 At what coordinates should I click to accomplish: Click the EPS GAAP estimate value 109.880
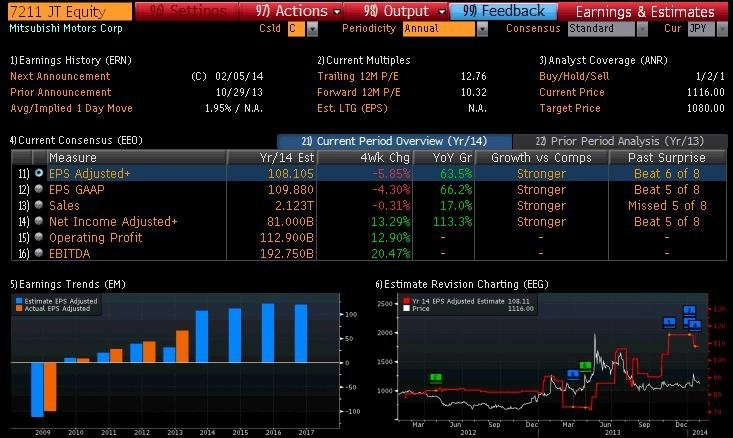[290, 190]
